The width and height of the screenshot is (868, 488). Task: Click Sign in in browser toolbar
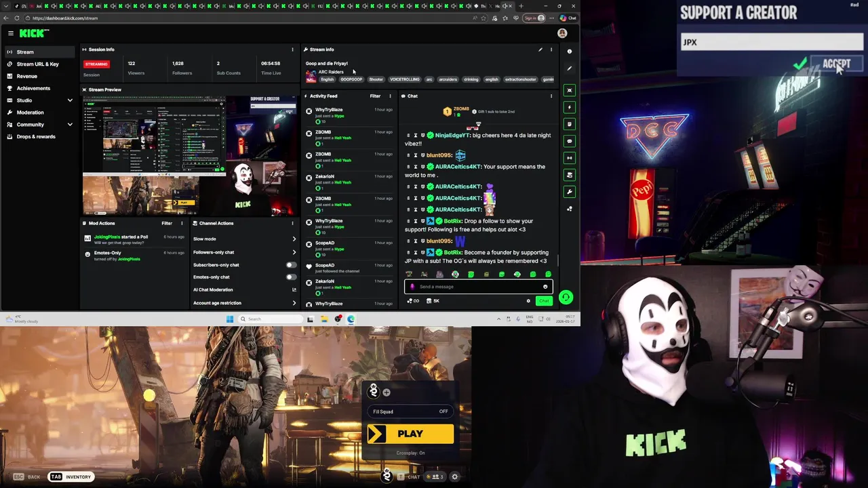[x=534, y=18]
